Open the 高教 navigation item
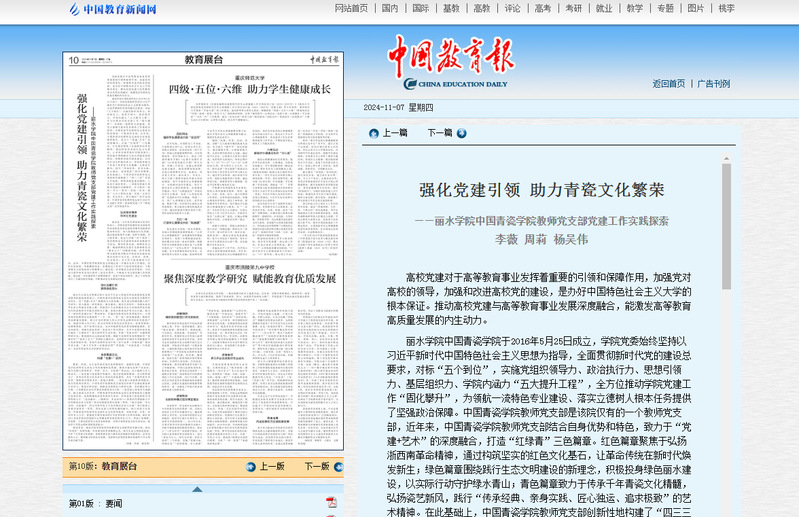 482,8
